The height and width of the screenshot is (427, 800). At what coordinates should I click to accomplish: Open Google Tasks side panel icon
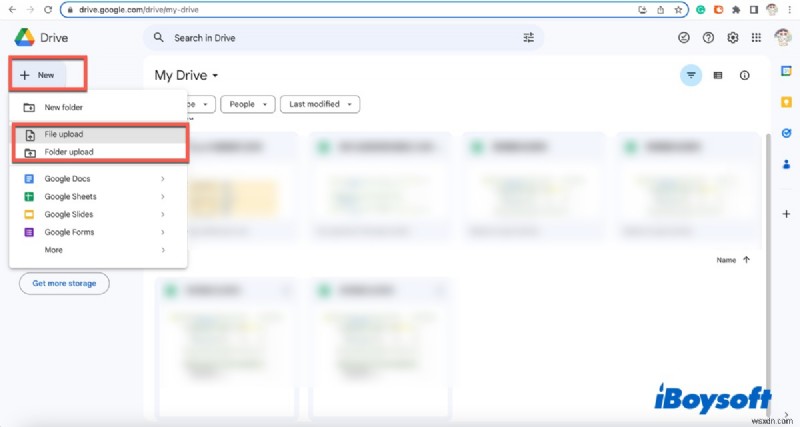click(786, 133)
